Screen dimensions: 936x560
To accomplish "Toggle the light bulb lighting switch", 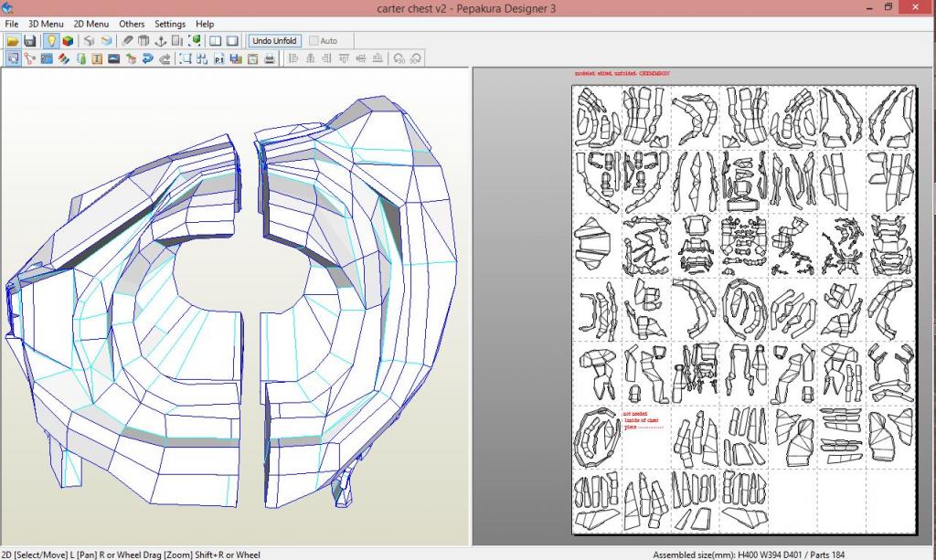I will tap(51, 40).
